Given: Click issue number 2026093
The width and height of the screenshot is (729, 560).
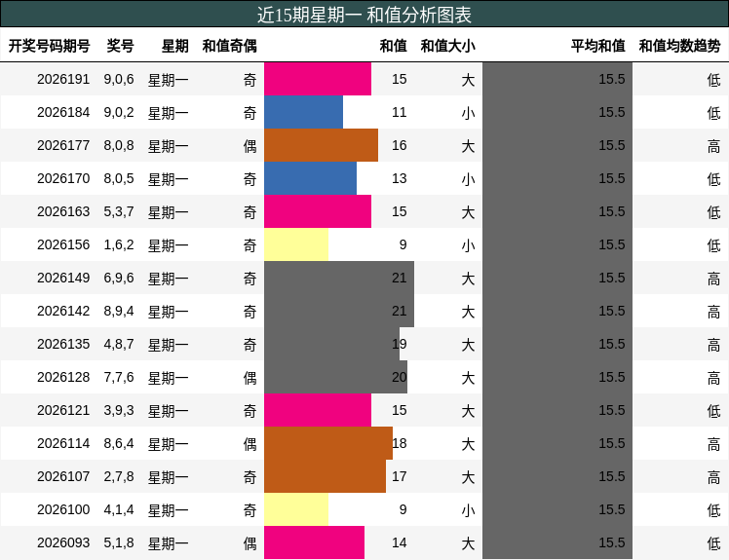Looking at the screenshot, I should (x=63, y=542).
